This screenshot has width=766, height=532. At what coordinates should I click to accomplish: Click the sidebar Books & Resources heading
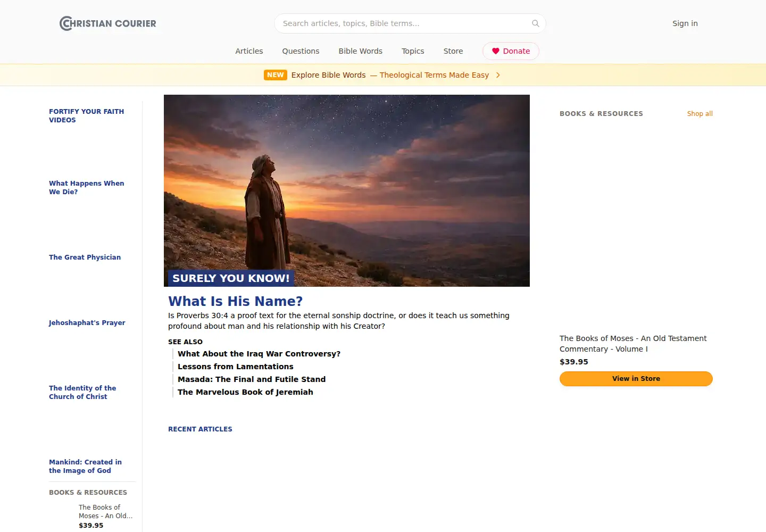click(88, 492)
